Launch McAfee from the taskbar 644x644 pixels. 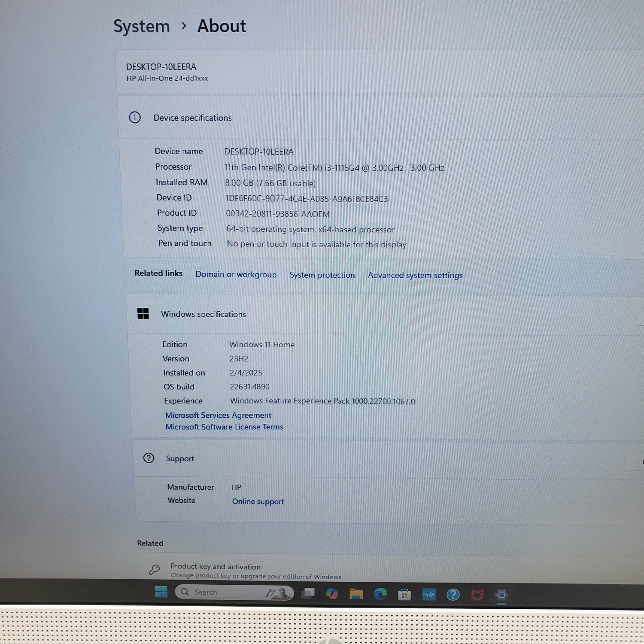coord(477,595)
